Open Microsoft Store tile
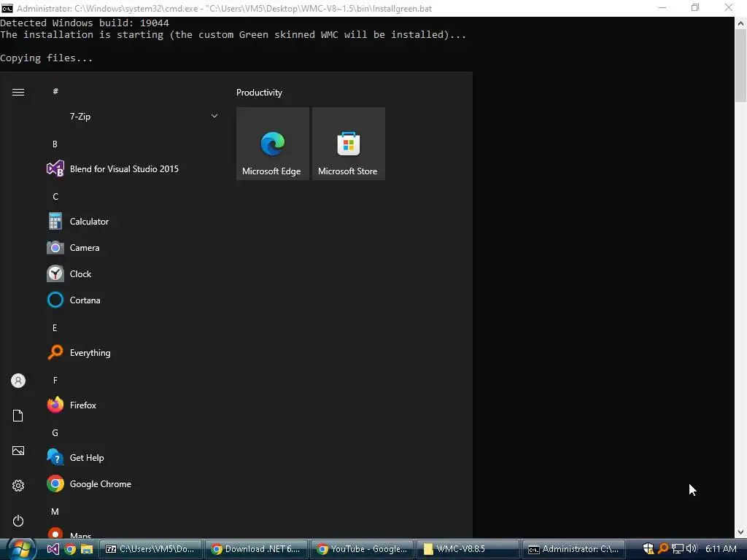Viewport: 747px width, 560px height. tap(348, 144)
